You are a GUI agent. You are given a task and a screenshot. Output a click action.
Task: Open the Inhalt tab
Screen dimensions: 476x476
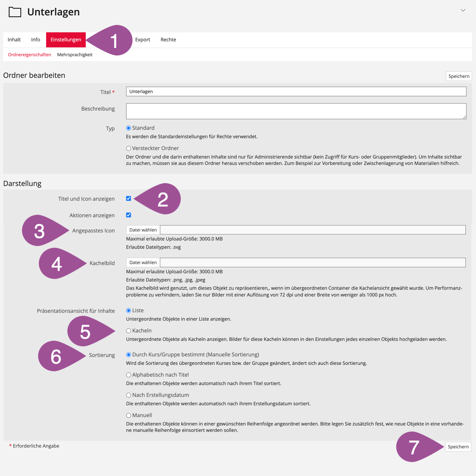tap(14, 40)
